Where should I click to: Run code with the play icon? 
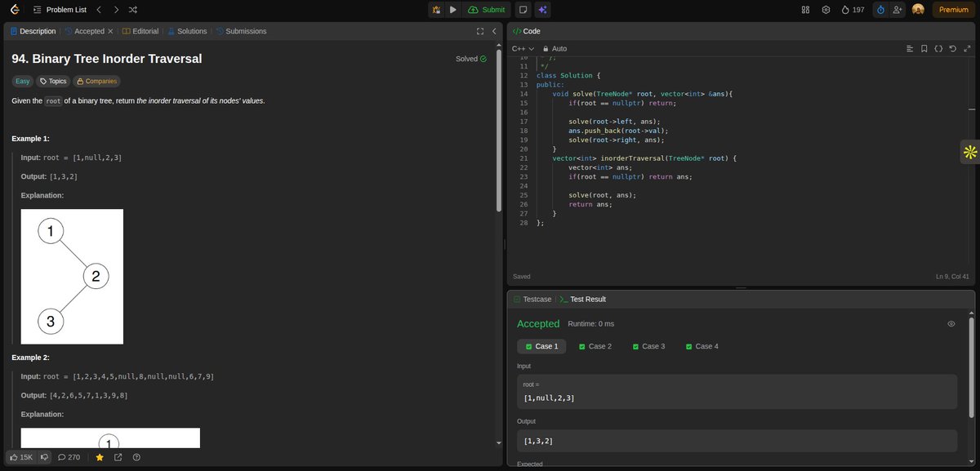452,10
